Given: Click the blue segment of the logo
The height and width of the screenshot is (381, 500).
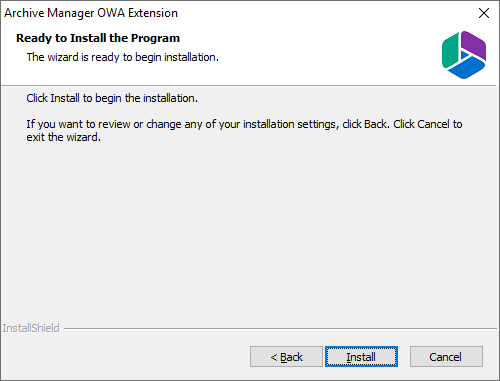Looking at the screenshot, I should click(466, 67).
